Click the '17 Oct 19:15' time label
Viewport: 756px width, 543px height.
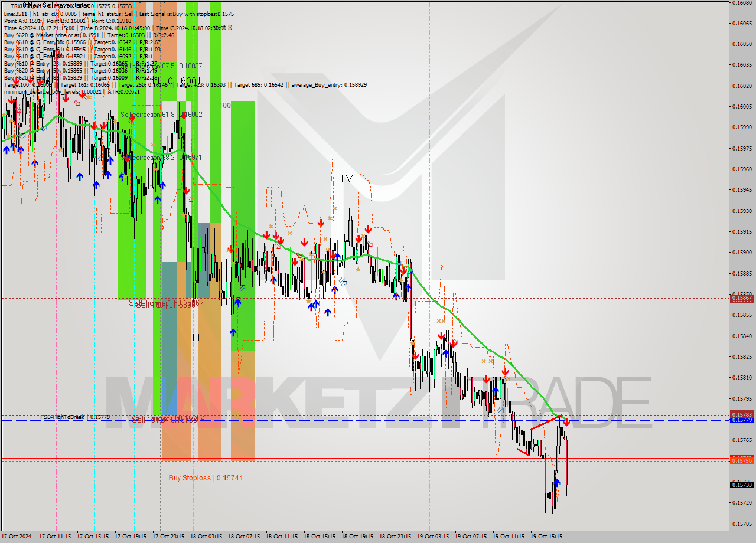131,537
